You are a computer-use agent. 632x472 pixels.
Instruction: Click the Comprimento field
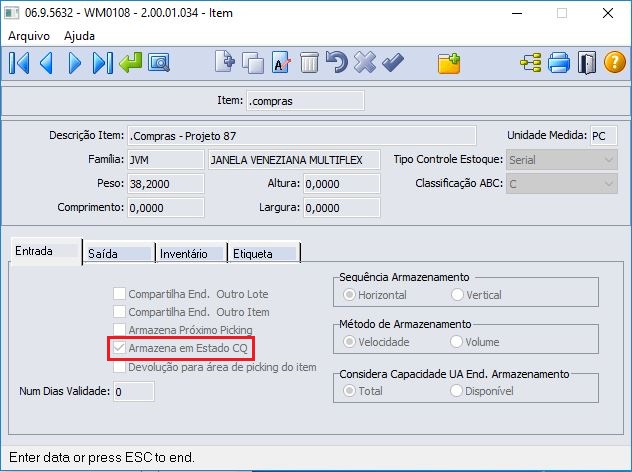166,208
